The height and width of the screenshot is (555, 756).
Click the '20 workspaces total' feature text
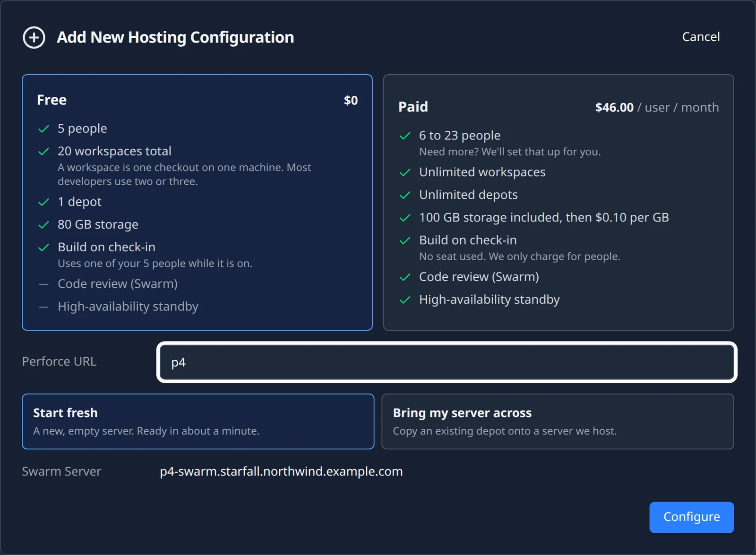[x=114, y=151]
